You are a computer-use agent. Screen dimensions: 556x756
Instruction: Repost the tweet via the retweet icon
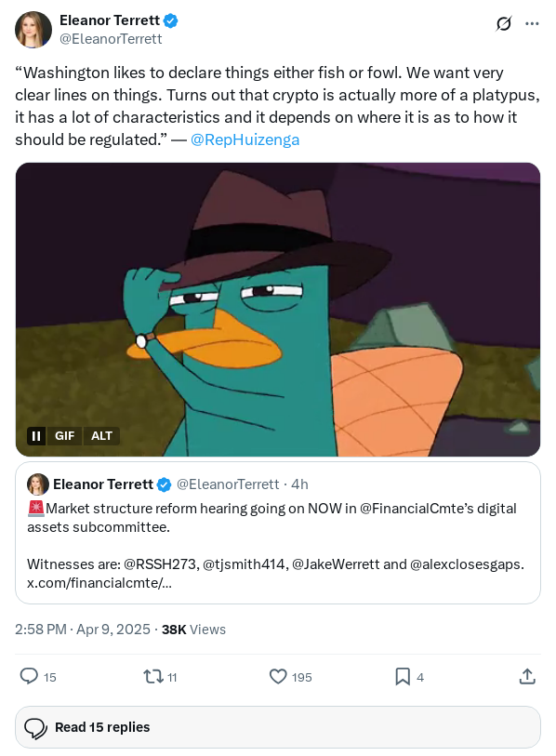152,677
